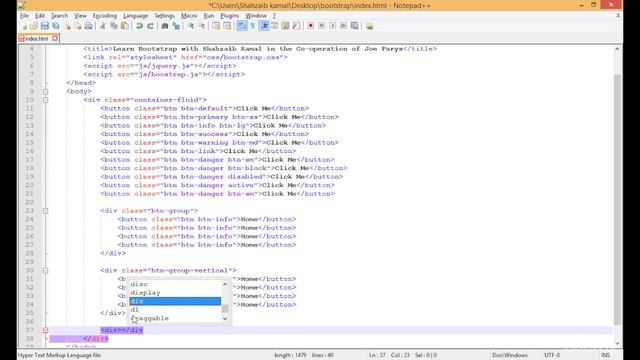Click the Cut scissors toolbar icon

[x=103, y=26]
